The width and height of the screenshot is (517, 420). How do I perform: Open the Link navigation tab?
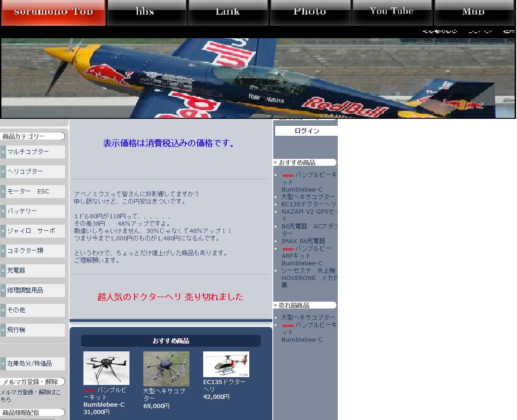[229, 12]
